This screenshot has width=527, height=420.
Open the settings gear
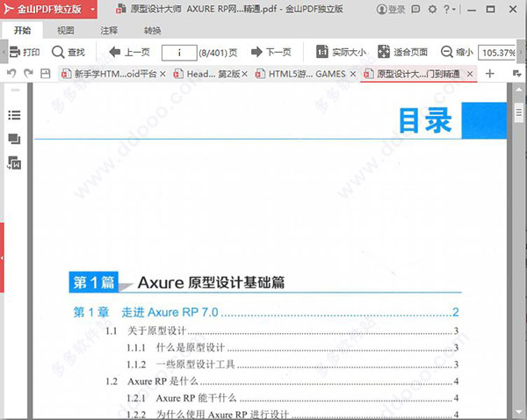click(x=432, y=9)
